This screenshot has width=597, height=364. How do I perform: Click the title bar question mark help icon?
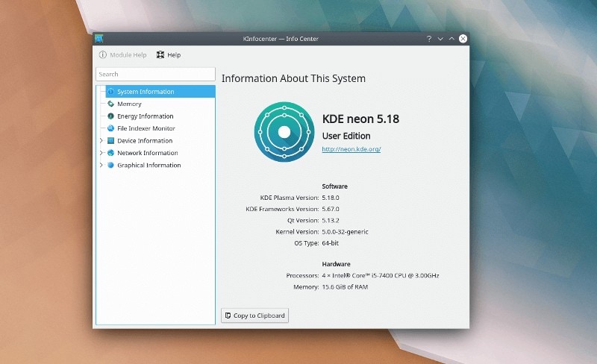(429, 39)
